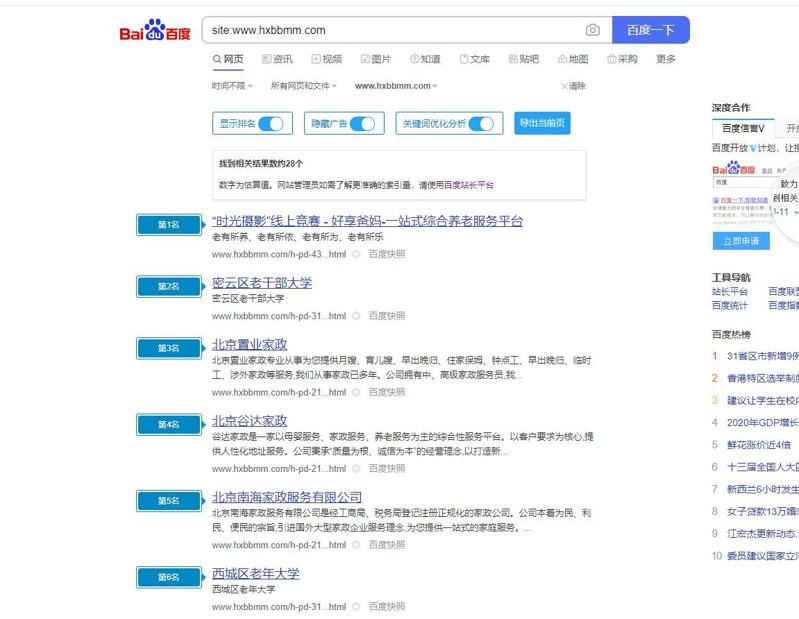
Task: Open the 百度统计 tool link
Action: pos(730,305)
